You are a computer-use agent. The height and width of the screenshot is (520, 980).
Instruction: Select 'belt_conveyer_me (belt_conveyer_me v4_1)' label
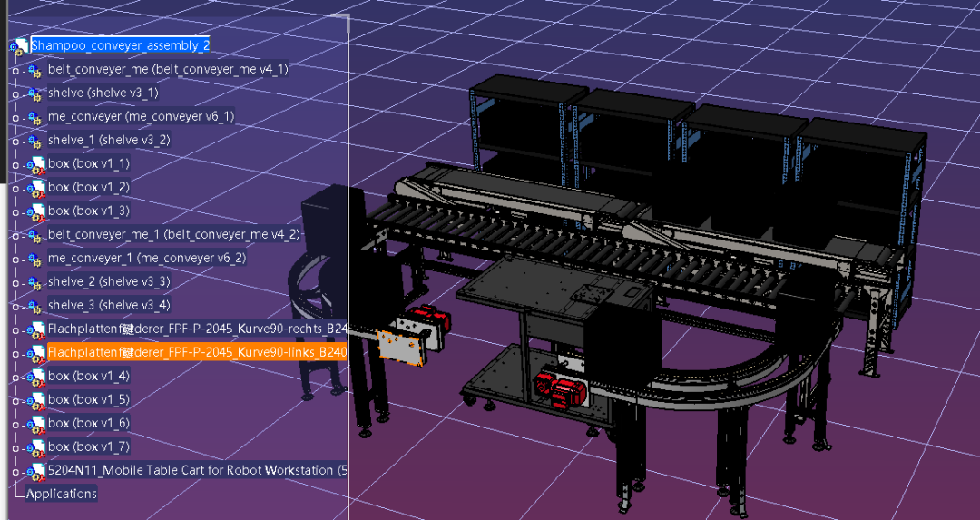[x=168, y=69]
